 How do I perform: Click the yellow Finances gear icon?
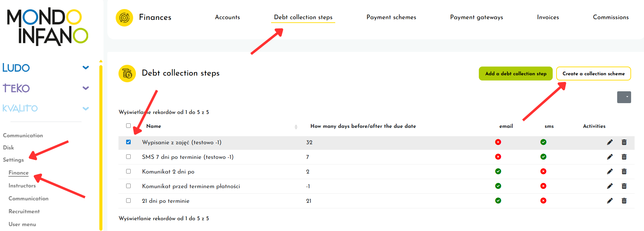click(x=124, y=17)
